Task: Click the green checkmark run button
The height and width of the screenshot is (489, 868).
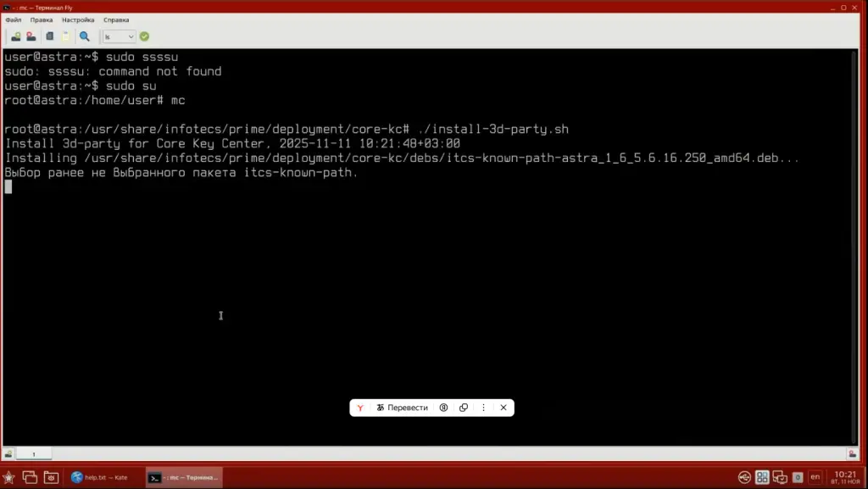Action: [x=144, y=36]
